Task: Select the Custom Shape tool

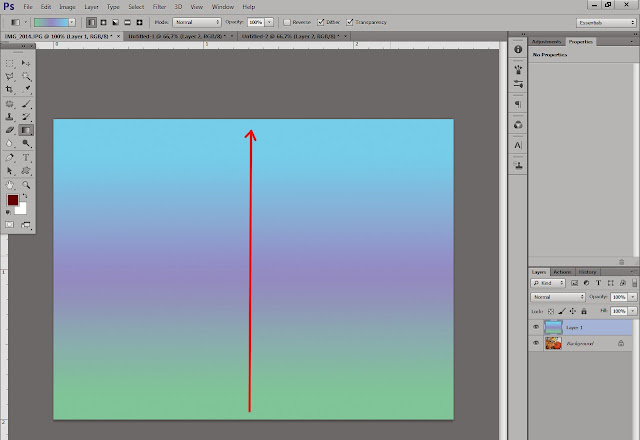Action: (x=26, y=171)
